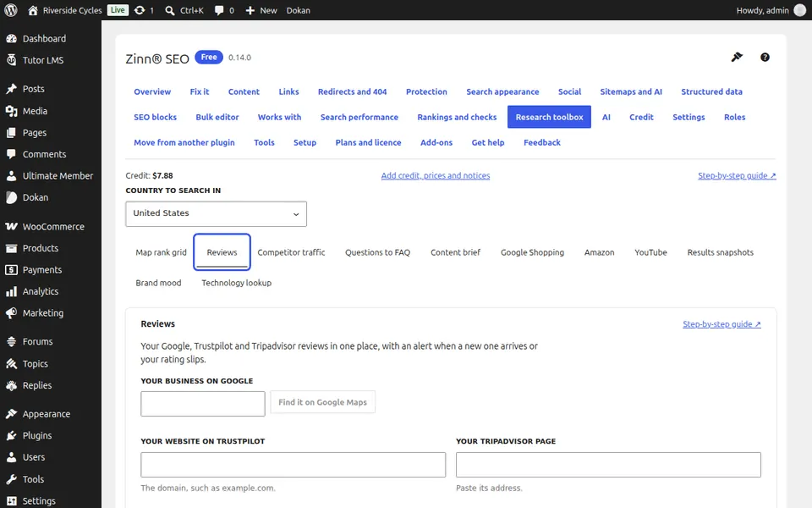Screen dimensions: 812x508
Task: Open the Search performance tab
Action: tap(359, 117)
